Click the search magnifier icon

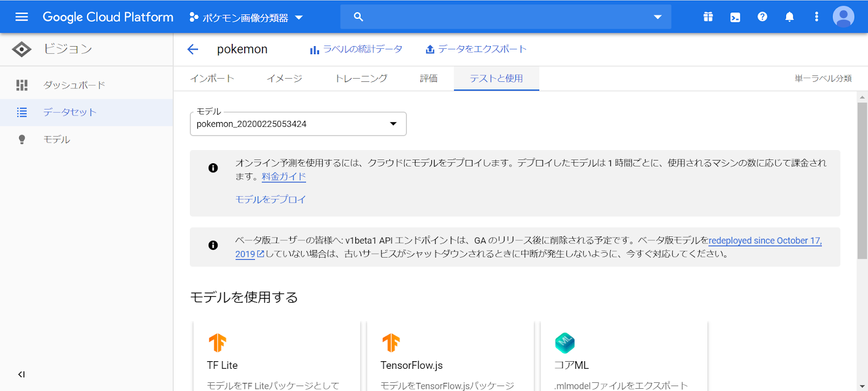358,17
